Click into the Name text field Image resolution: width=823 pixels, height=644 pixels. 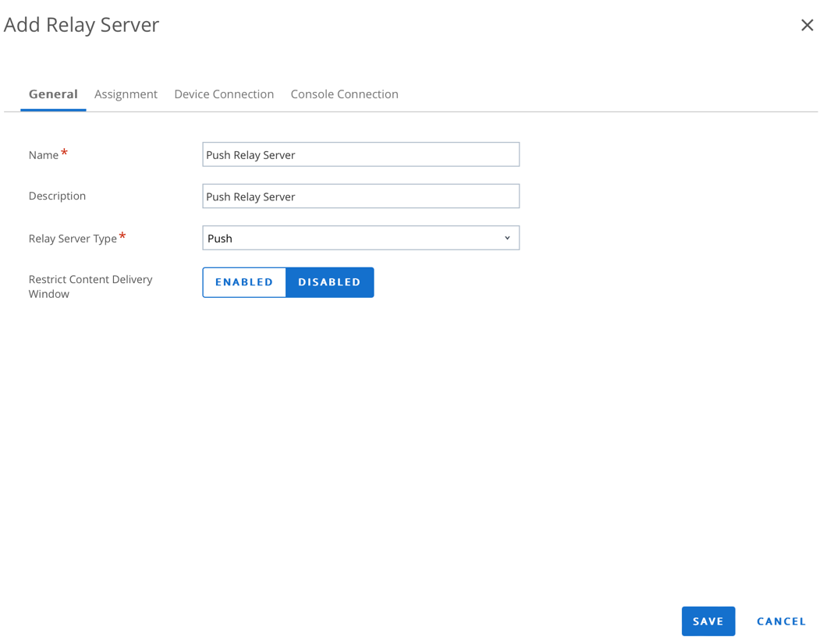coord(360,154)
